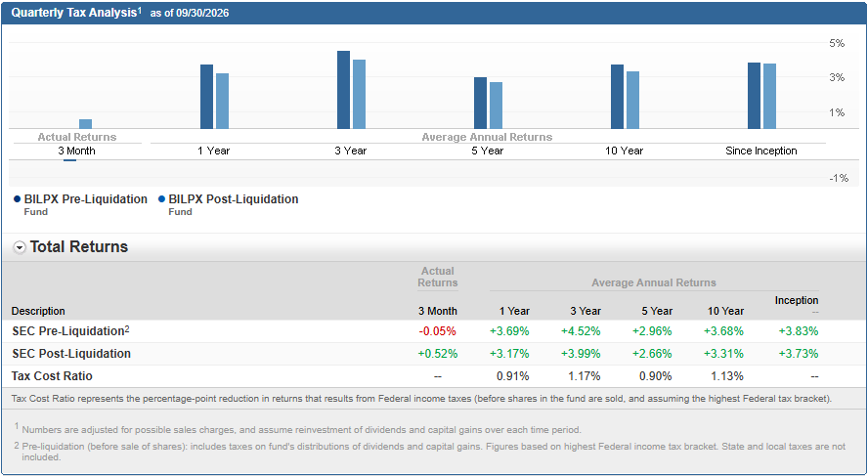
Task: Click the 3 Month chart axis label
Action: [76, 151]
